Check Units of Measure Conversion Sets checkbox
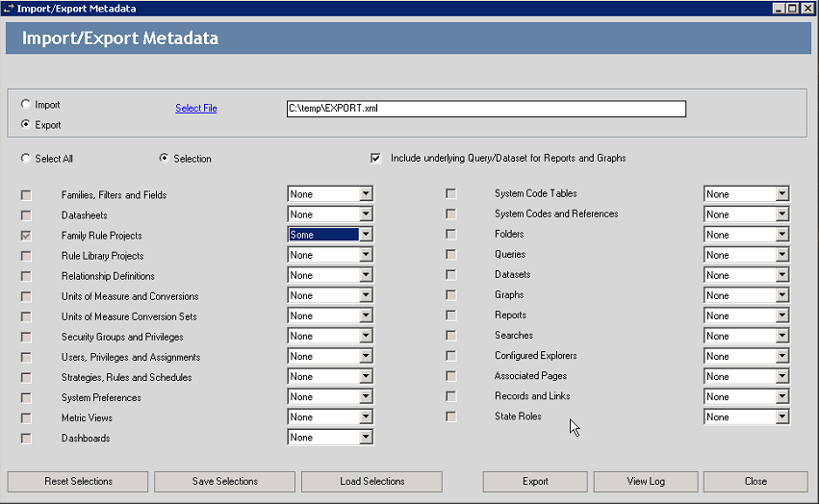819x504 pixels. coord(26,317)
